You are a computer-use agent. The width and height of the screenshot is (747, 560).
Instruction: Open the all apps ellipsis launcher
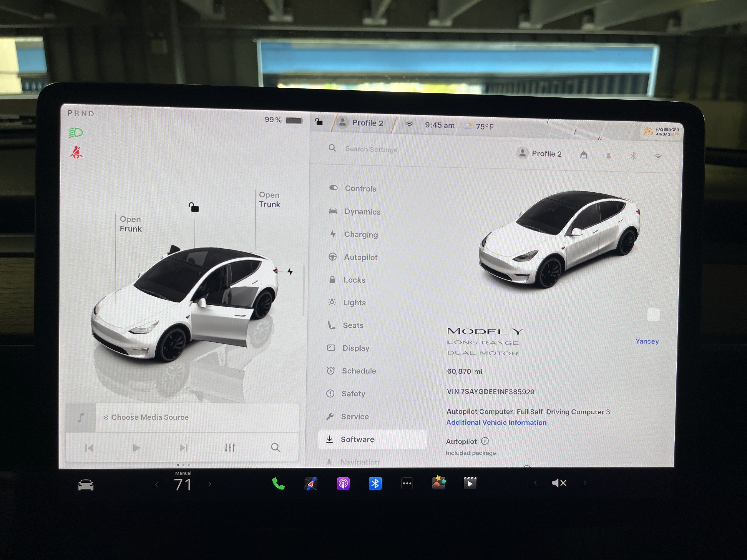[x=407, y=483]
